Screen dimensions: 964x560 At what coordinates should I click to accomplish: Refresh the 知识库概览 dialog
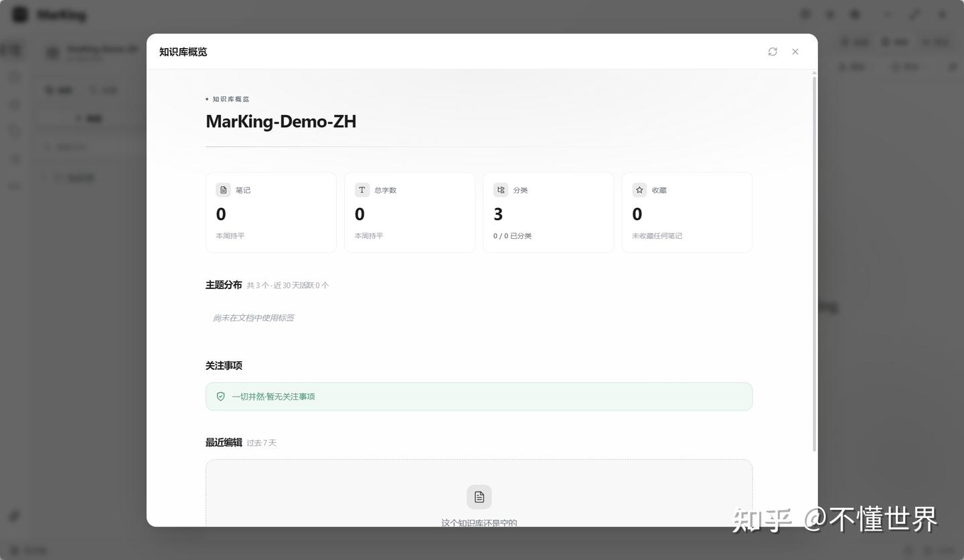pyautogui.click(x=773, y=52)
